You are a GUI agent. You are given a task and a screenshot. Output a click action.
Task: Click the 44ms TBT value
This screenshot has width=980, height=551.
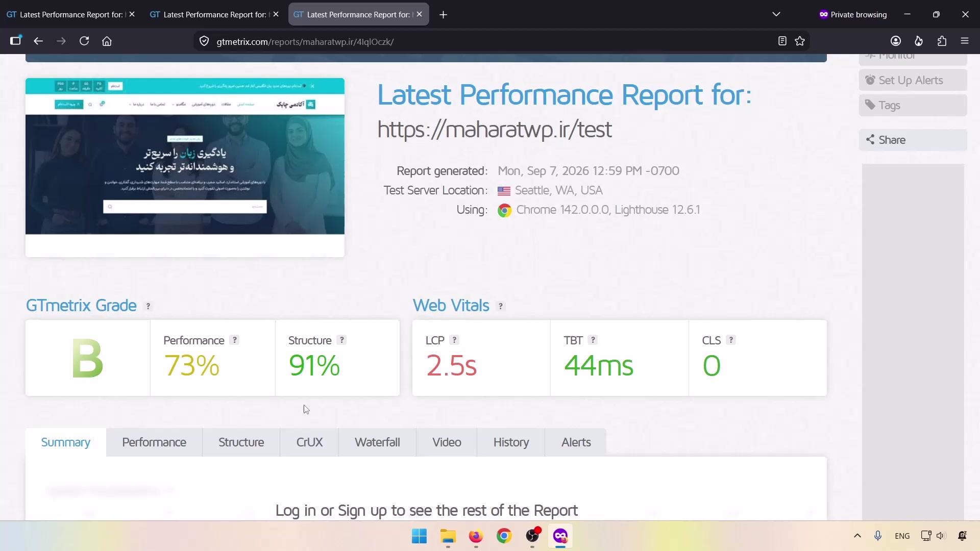(598, 366)
